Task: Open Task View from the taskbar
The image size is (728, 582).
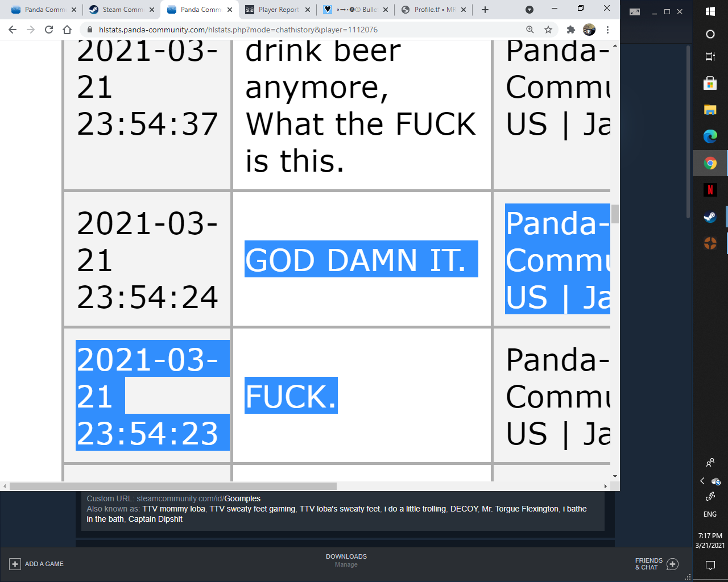Action: [x=710, y=57]
